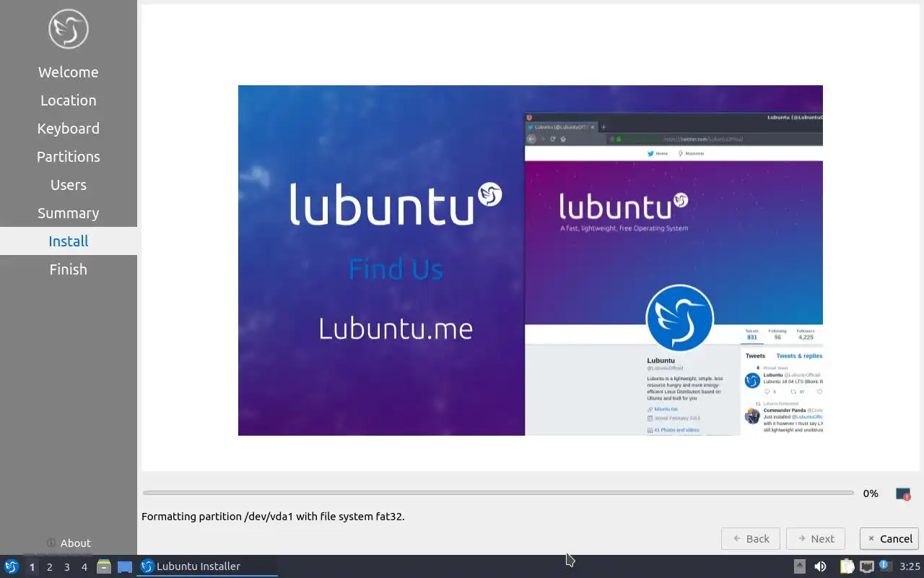Select the Location step in sidebar
Image resolution: width=924 pixels, height=578 pixels.
click(69, 100)
